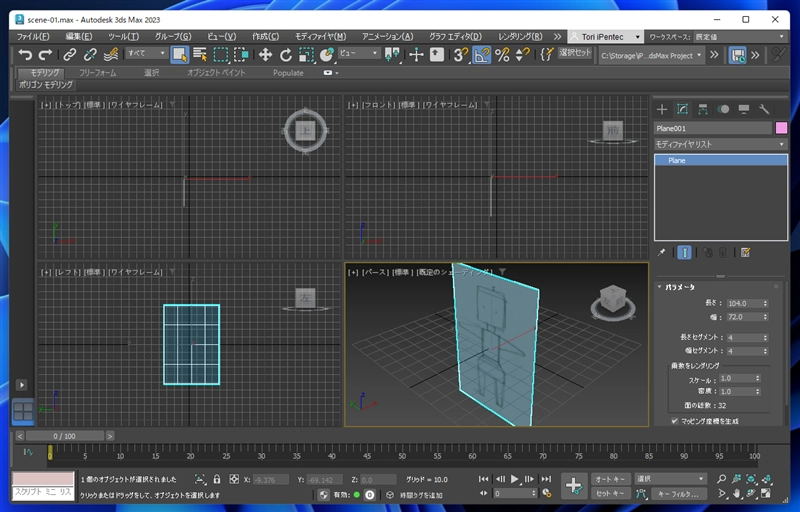Click the ポリゴン モデリング panel button
The image size is (800, 512).
point(46,85)
